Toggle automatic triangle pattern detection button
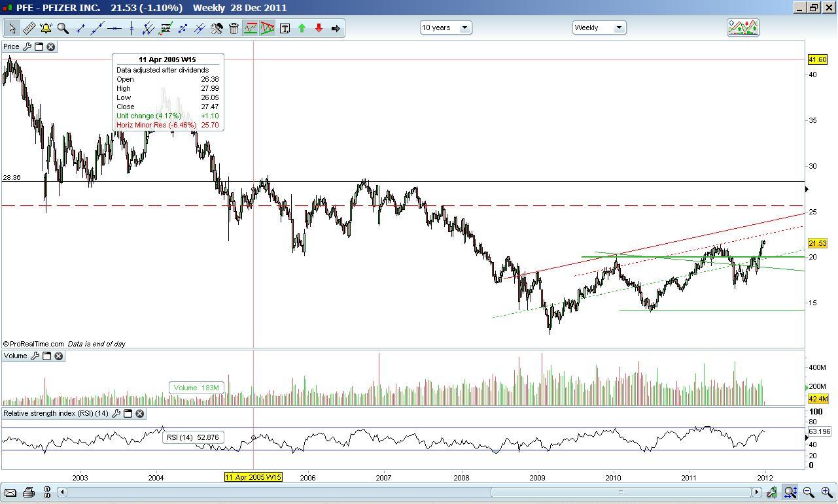Viewport: 838px width, 504px height. point(268,28)
